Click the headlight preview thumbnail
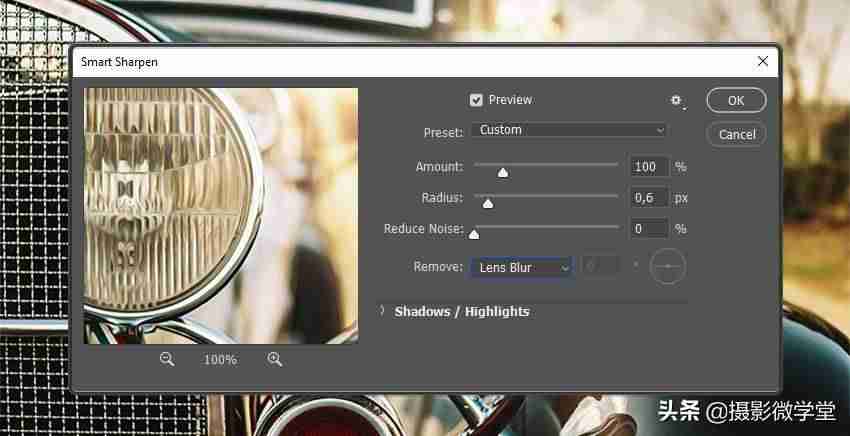This screenshot has height=436, width=850. 221,216
